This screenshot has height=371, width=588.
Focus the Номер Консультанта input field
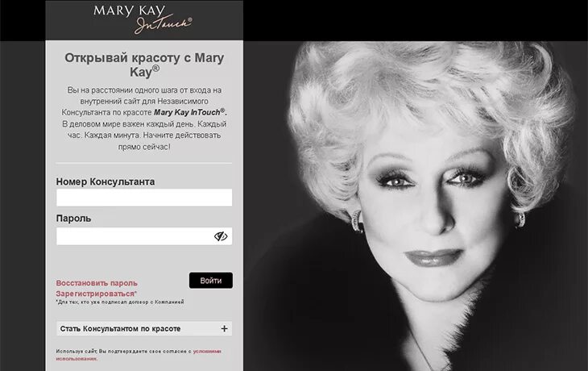point(144,198)
